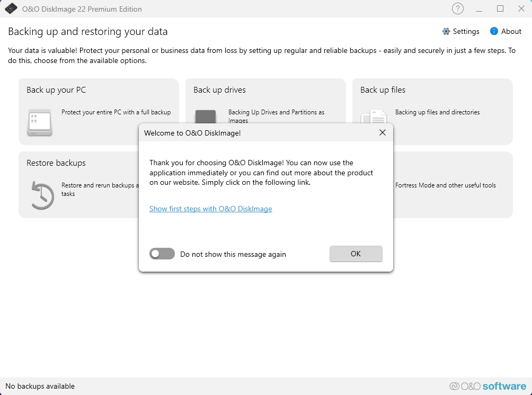Image resolution: width=532 pixels, height=395 pixels.
Task: Click the About label in the header
Action: 511,31
